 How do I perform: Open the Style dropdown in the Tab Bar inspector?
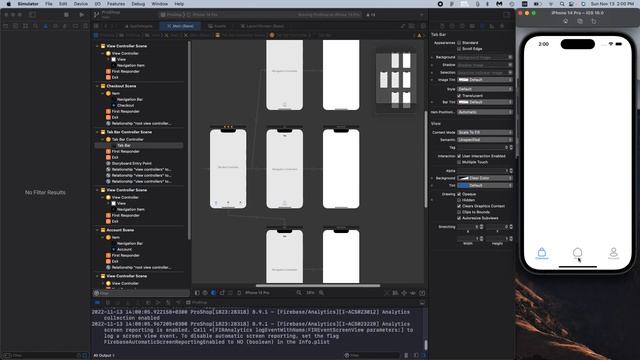pos(484,89)
